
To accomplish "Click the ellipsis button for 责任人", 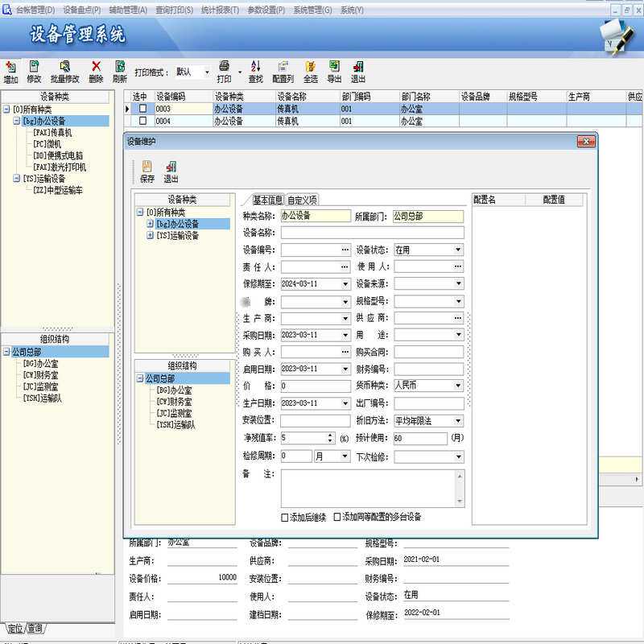I will tap(345, 267).
